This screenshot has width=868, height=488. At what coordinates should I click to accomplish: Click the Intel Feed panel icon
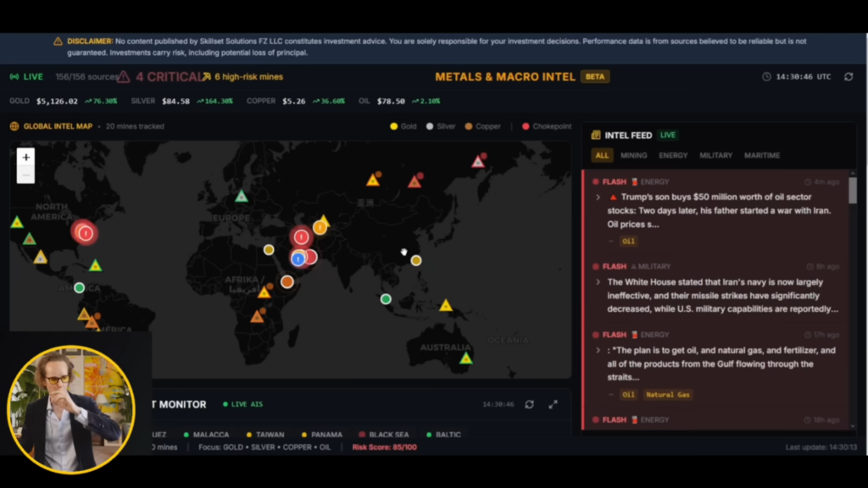click(x=596, y=135)
